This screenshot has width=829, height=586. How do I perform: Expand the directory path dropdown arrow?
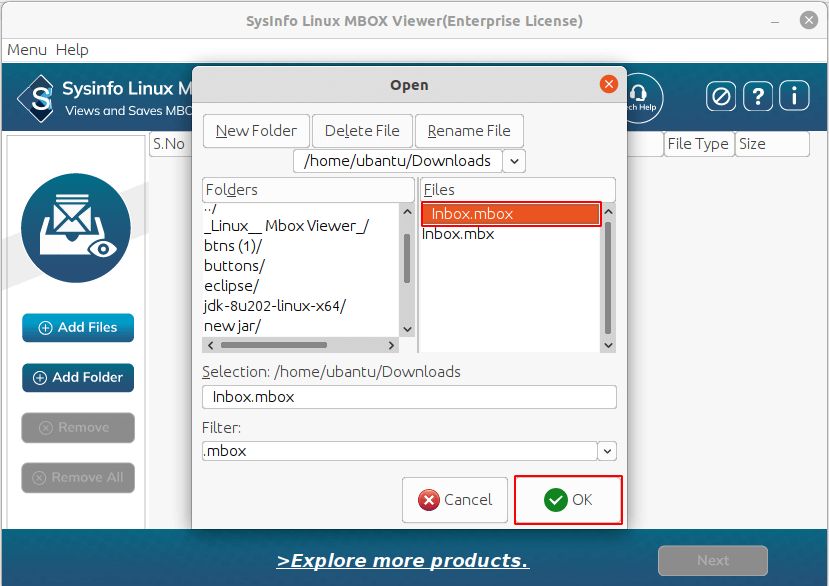tap(514, 161)
